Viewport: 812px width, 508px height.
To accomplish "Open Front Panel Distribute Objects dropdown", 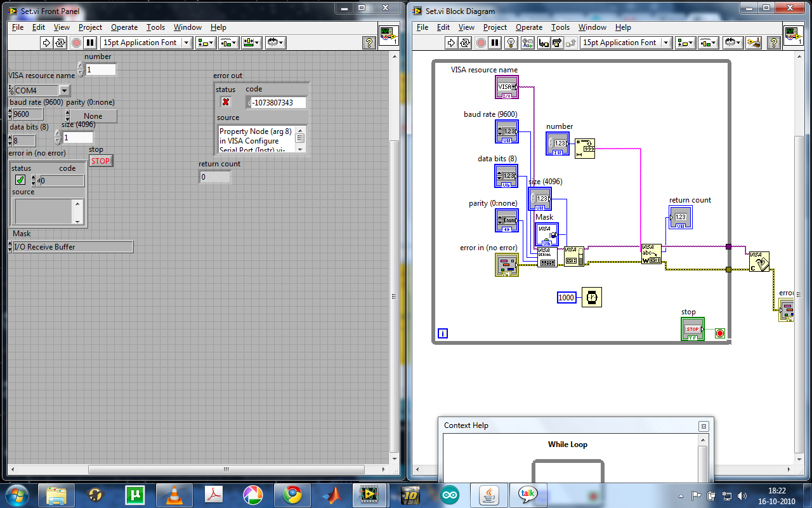I will coord(228,43).
